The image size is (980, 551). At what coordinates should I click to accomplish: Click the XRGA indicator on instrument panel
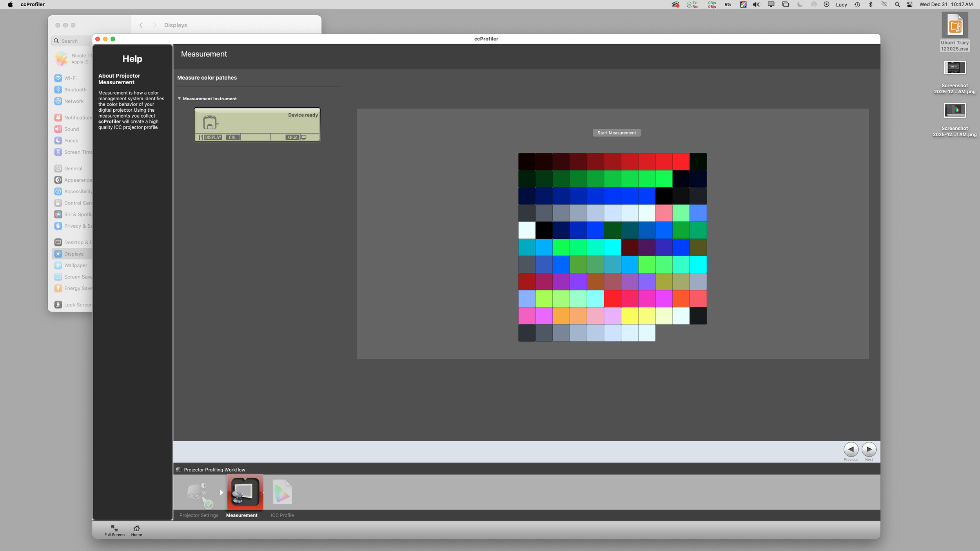pos(292,138)
